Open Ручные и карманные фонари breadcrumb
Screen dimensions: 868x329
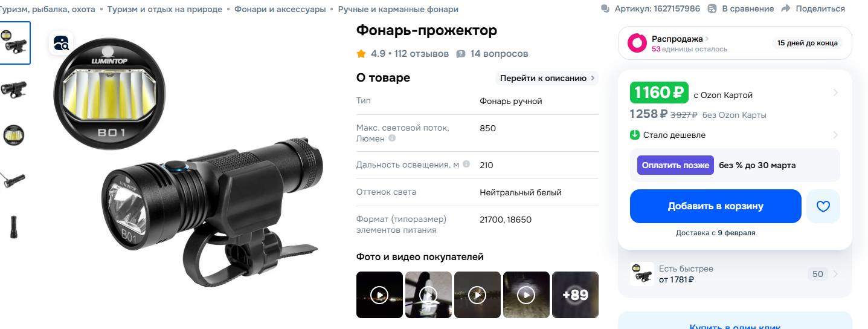click(x=398, y=9)
